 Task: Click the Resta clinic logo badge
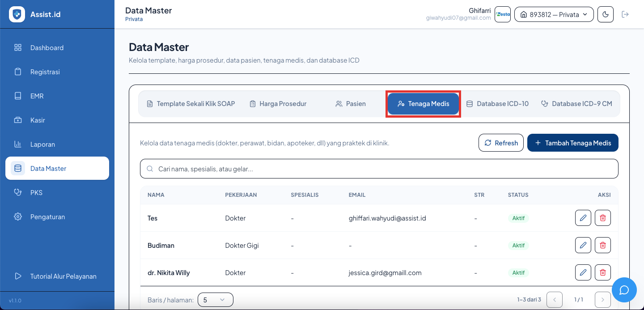(503, 14)
